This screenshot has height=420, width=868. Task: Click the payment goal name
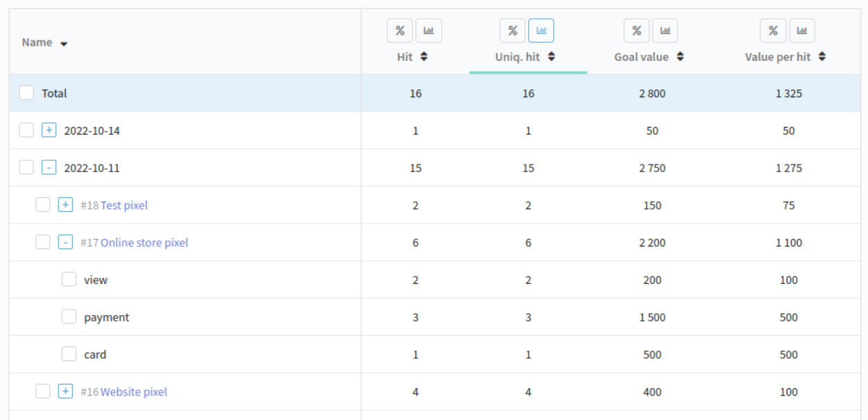107,317
